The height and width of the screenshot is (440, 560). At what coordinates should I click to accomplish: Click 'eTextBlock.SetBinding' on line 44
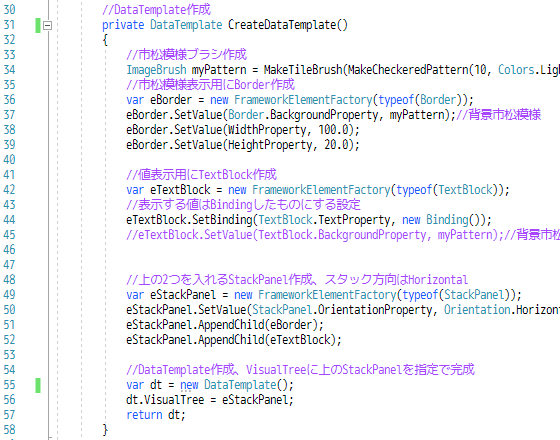[189, 220]
